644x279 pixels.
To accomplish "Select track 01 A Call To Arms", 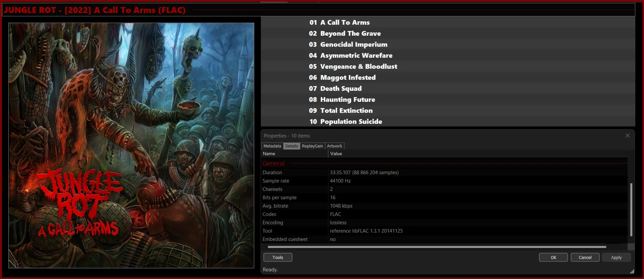I will tap(448, 22).
